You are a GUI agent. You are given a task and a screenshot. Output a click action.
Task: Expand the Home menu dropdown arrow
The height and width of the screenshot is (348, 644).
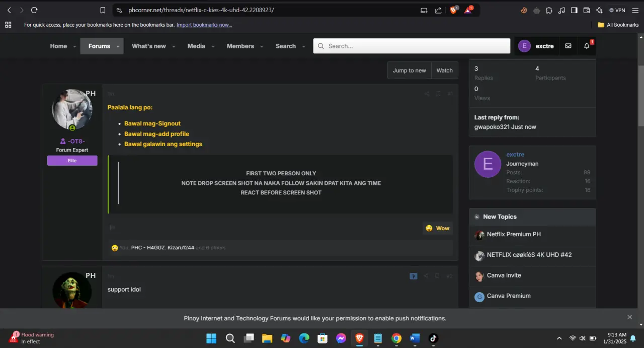pyautogui.click(x=74, y=46)
